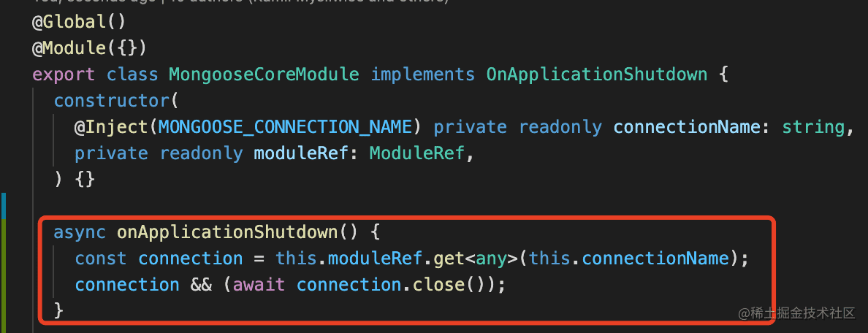
Task: Click the connectionName parameter declaration
Action: (686, 127)
